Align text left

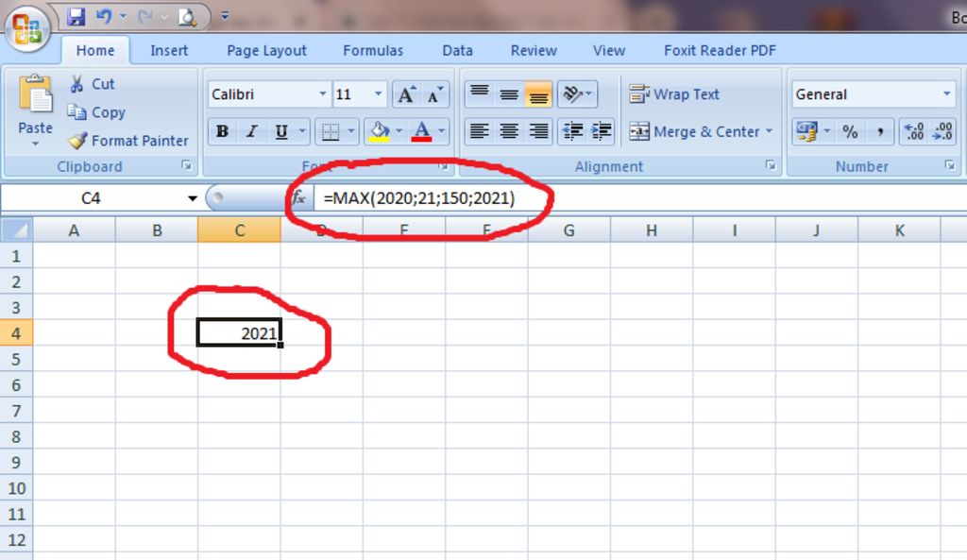point(479,131)
